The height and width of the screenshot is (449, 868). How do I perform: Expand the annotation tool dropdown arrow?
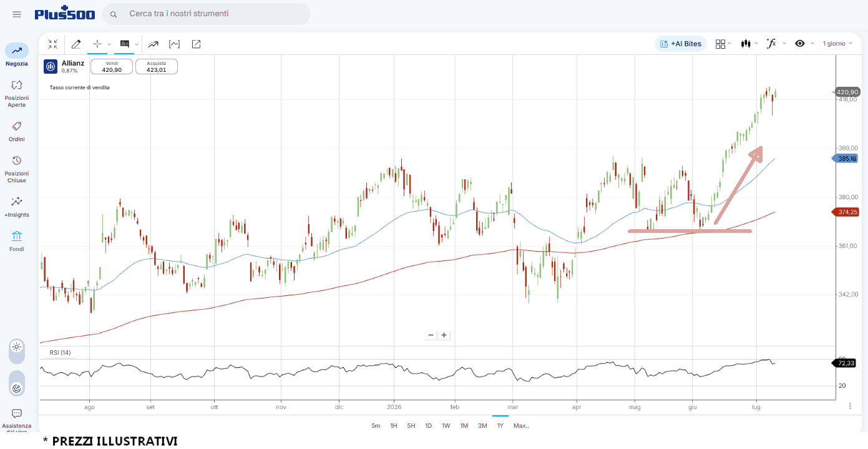(136, 44)
